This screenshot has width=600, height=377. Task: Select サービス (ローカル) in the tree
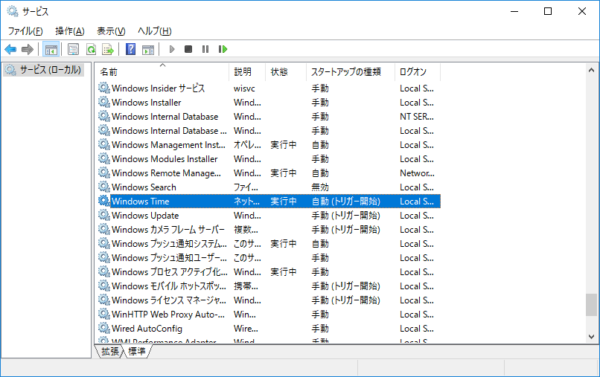click(43, 70)
